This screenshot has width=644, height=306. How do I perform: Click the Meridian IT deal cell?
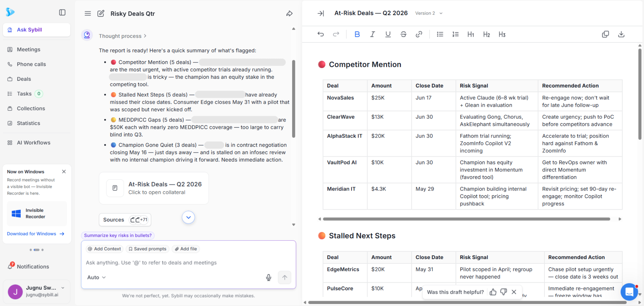(345, 196)
